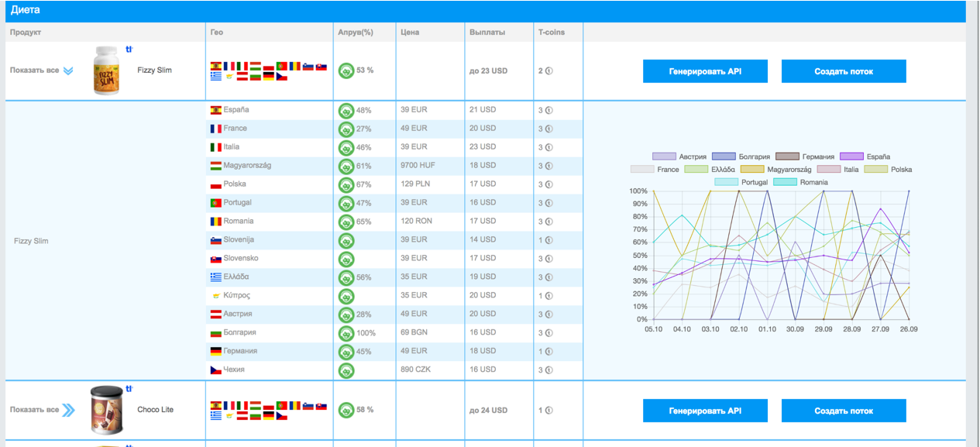Toggle the España series in chart legend

(x=865, y=156)
